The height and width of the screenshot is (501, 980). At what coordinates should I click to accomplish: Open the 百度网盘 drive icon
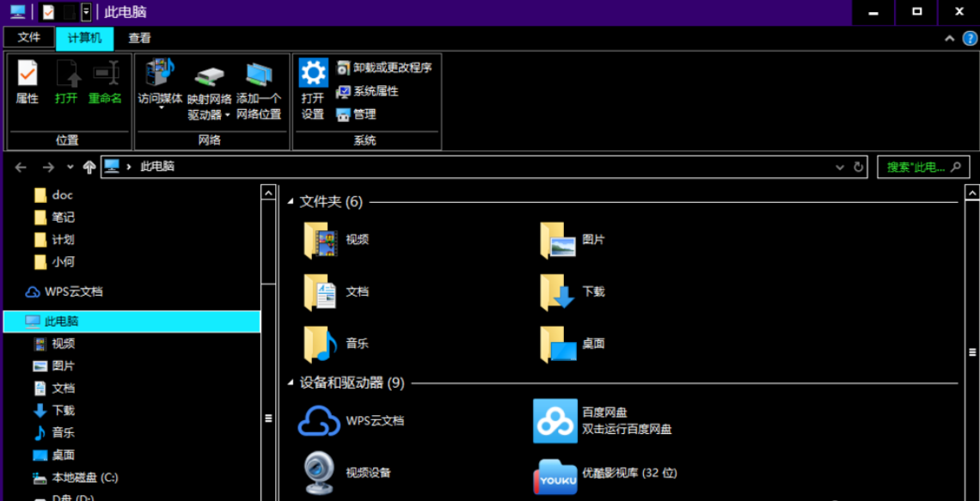[554, 420]
